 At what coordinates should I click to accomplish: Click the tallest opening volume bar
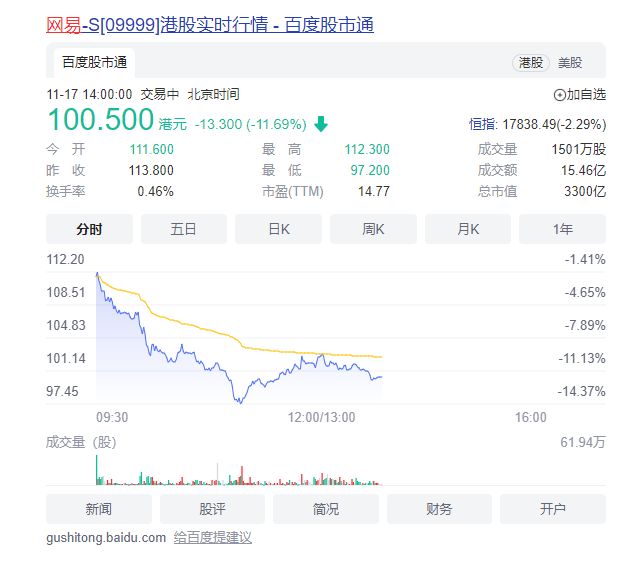97,470
